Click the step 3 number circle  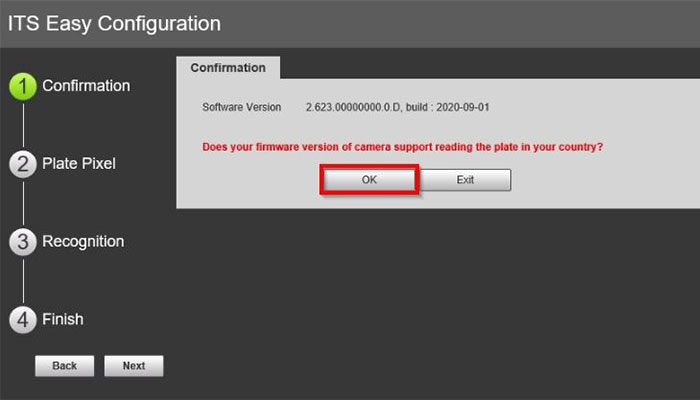(23, 242)
